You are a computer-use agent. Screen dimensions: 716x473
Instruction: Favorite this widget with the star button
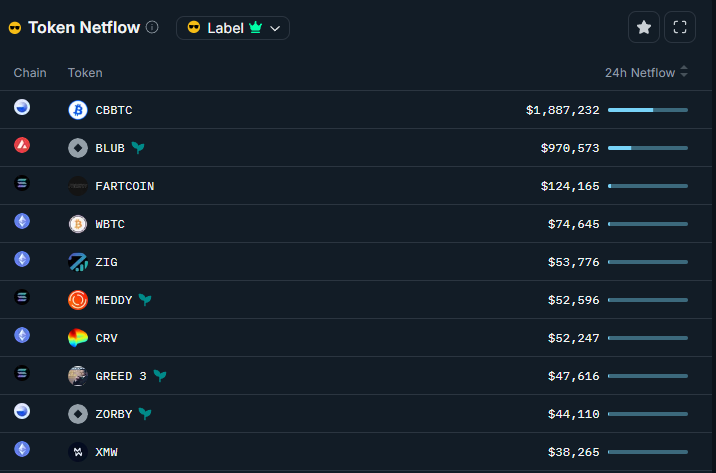[644, 27]
